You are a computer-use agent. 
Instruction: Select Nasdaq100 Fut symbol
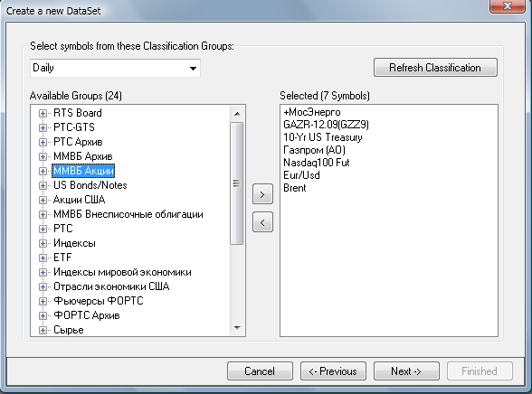coord(317,163)
